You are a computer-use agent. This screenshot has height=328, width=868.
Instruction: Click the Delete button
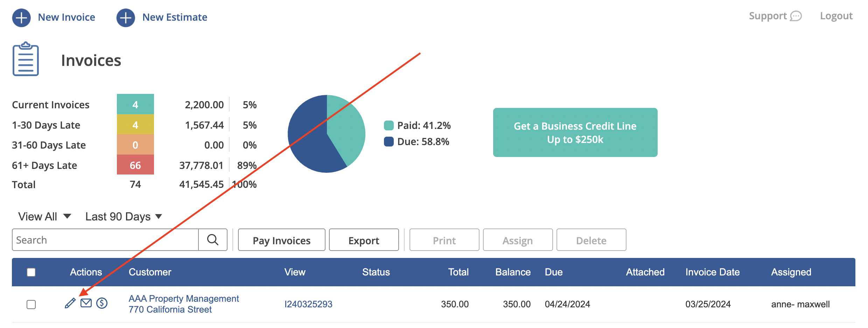click(591, 240)
